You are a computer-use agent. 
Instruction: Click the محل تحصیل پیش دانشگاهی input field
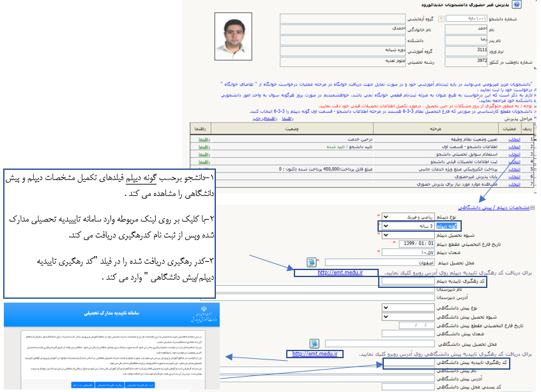[x=379, y=343]
